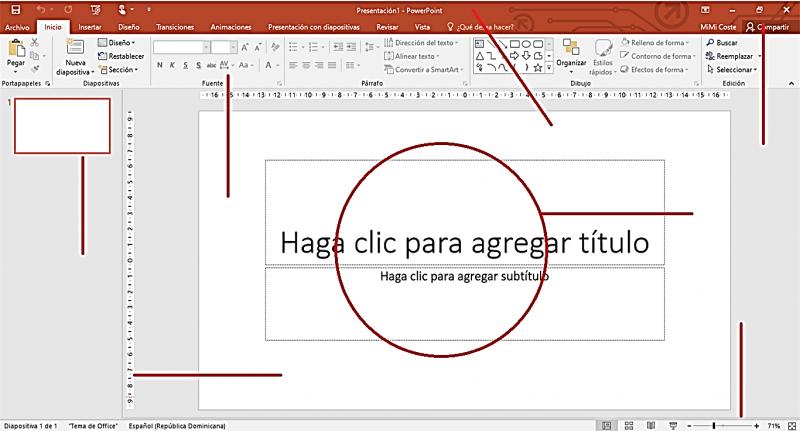Click the '¿Qué desea hacer?' search box
800x431 pixels.
pos(480,27)
